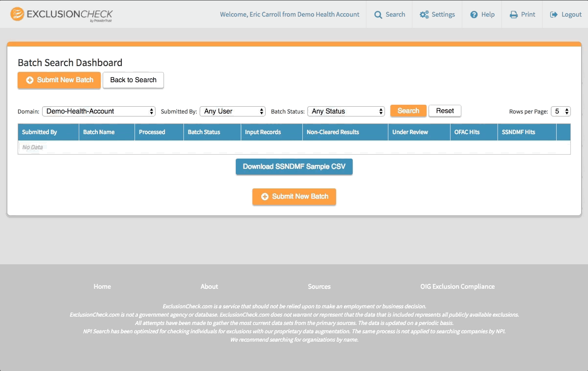The image size is (588, 371).
Task: Sort by Processed column header
Action: [159, 132]
